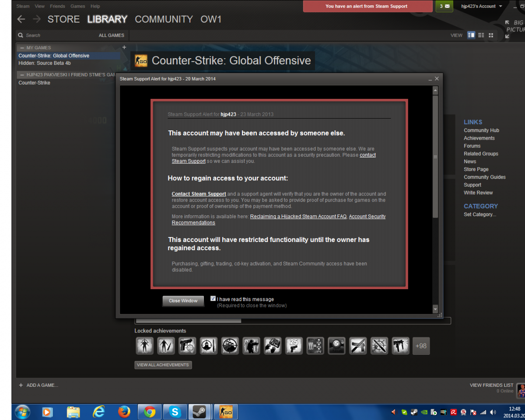Click the alert scrollbar up arrow
This screenshot has width=525, height=420.
coord(435,91)
